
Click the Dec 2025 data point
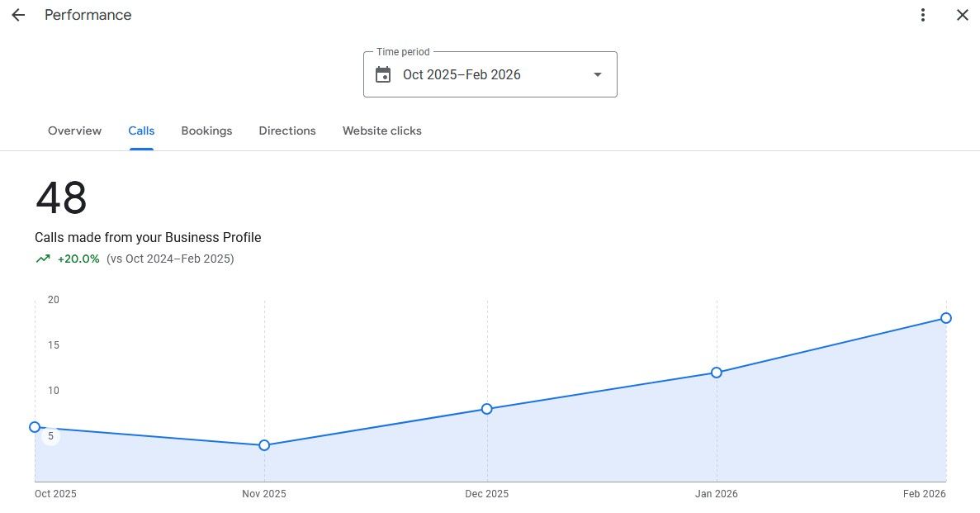tap(487, 409)
